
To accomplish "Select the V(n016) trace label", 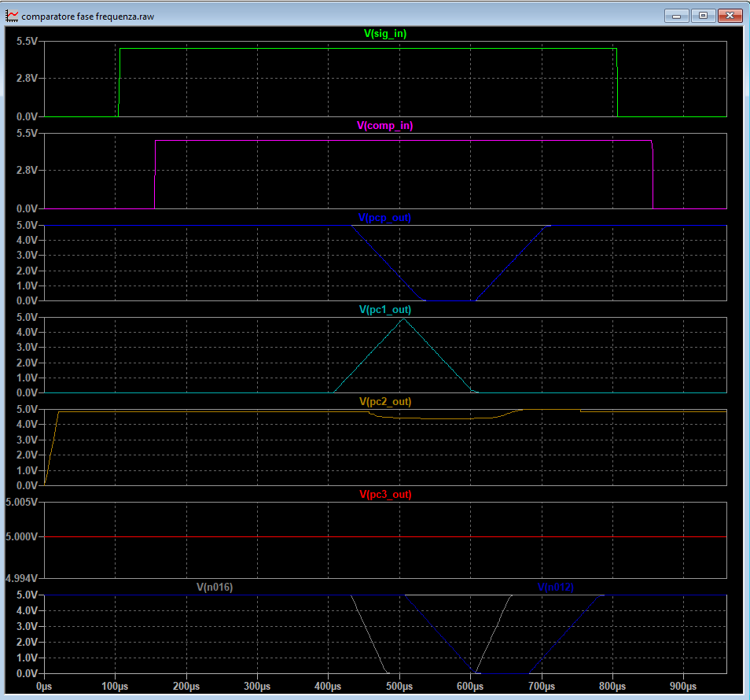I will (215, 587).
